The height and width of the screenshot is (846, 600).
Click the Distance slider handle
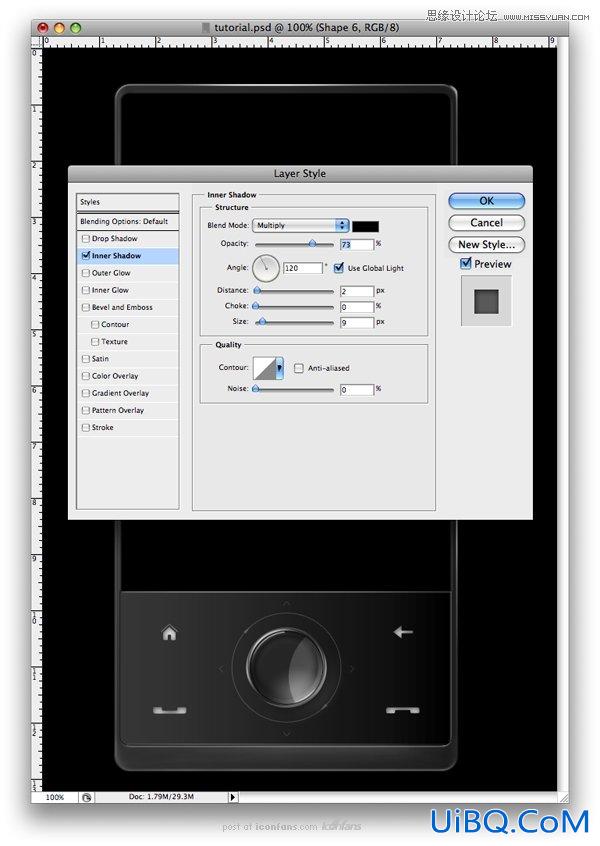coord(257,291)
